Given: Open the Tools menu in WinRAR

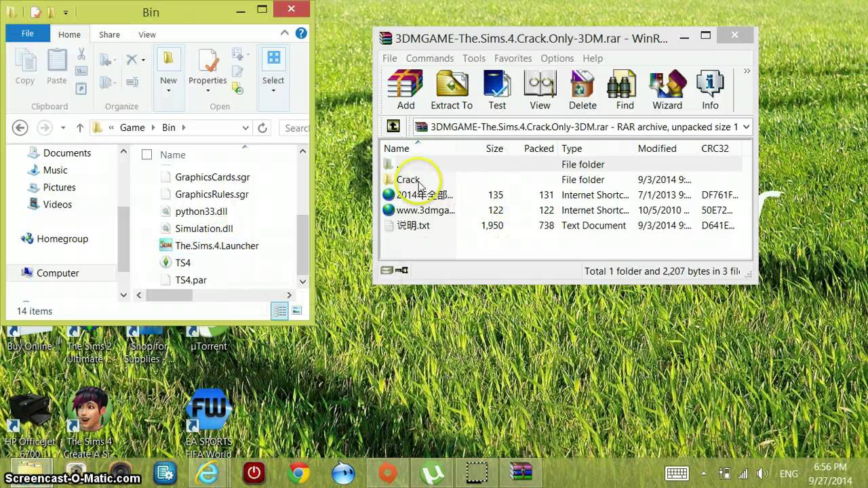Looking at the screenshot, I should tap(474, 58).
